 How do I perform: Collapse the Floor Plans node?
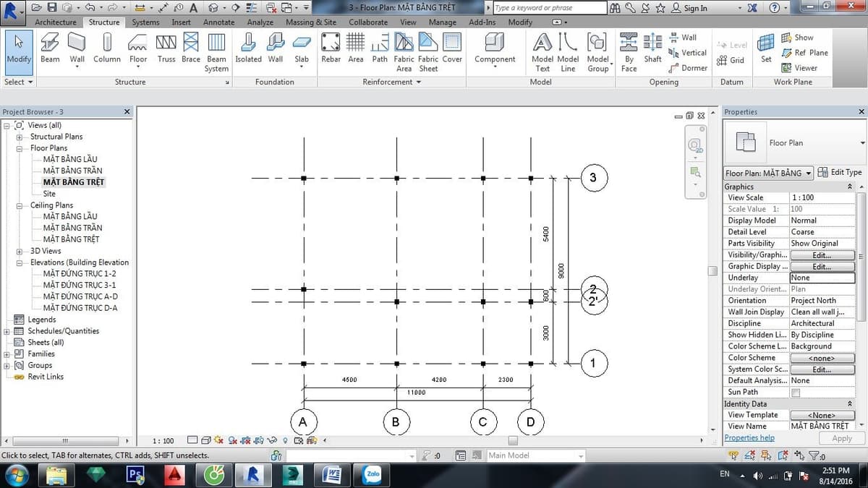click(x=20, y=148)
